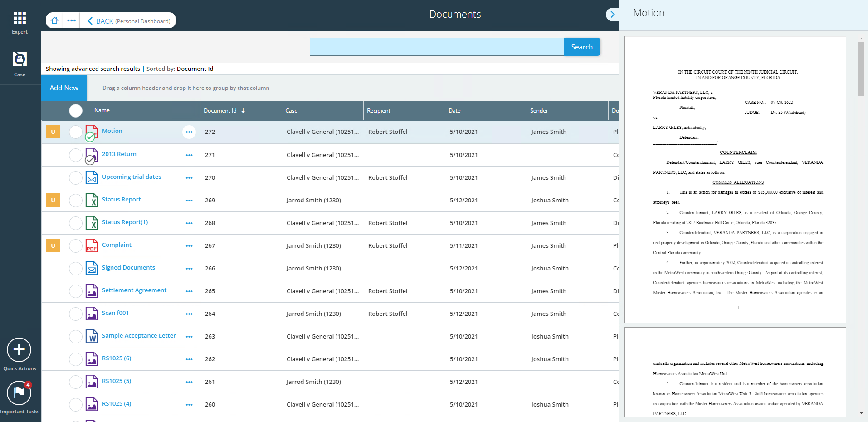Go BACK to Personal Dashboard

point(128,20)
